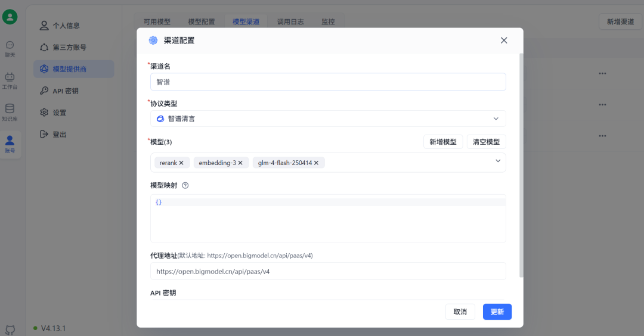Viewport: 644px width, 336px height.
Task: Open the 聊天 chat sidebar icon
Action: 10,49
